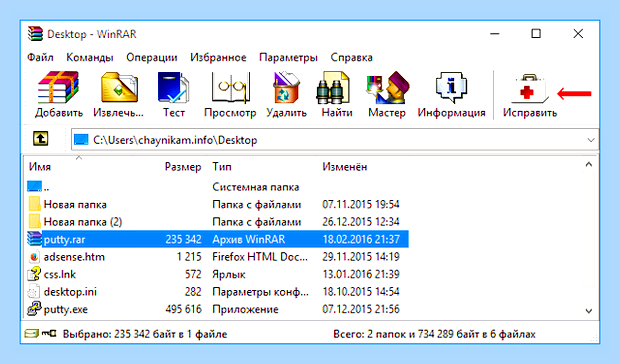620x364 pixels.
Task: Run the Тест (Test) toolbar tool
Action: (173, 87)
